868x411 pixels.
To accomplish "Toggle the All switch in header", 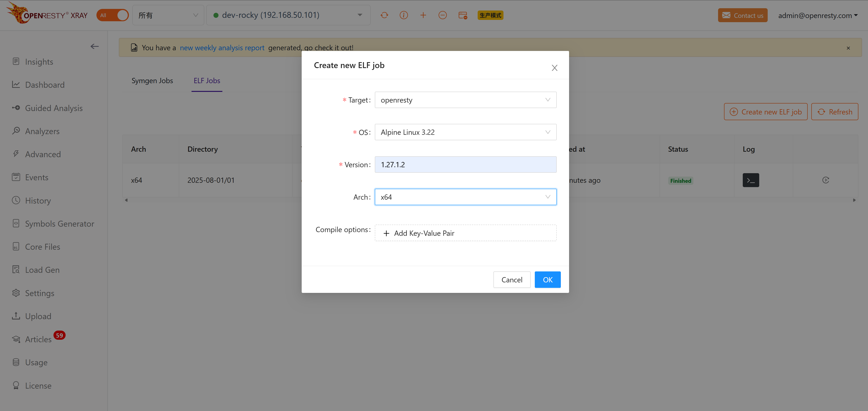I will point(112,15).
